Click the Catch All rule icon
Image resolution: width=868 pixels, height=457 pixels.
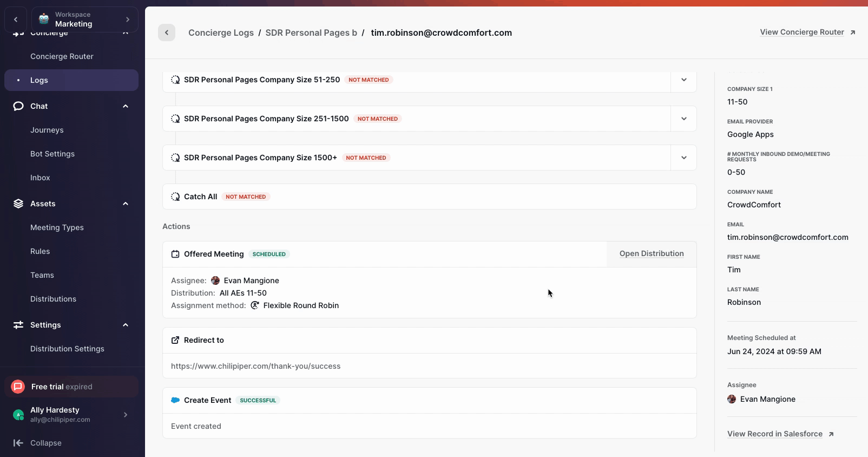(175, 197)
